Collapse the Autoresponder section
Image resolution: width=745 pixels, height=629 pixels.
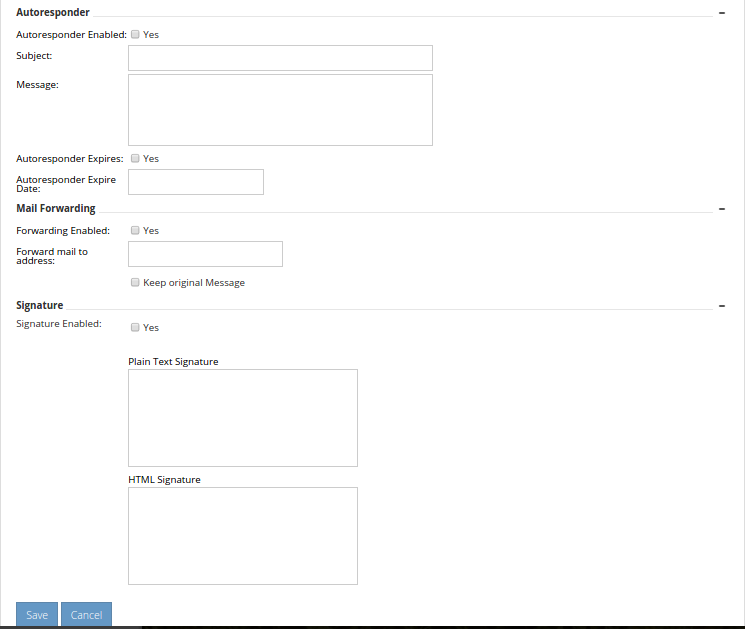(722, 13)
